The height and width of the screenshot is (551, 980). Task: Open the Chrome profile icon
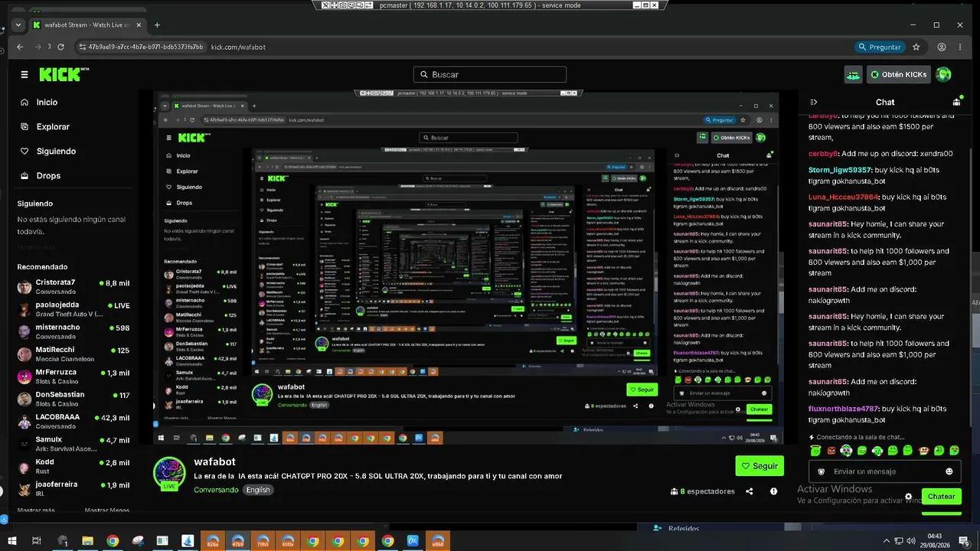tap(941, 47)
